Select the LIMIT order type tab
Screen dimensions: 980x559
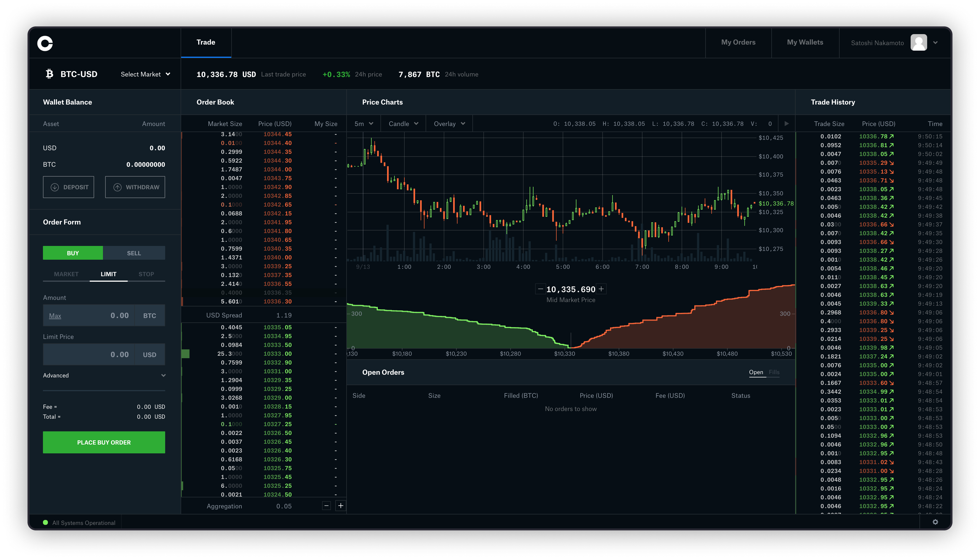point(108,274)
